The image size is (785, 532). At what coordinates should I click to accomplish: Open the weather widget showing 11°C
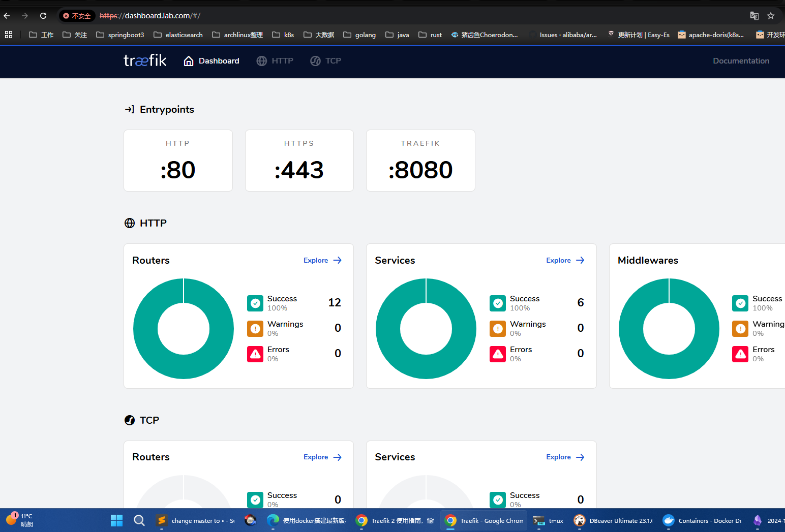(x=20, y=520)
